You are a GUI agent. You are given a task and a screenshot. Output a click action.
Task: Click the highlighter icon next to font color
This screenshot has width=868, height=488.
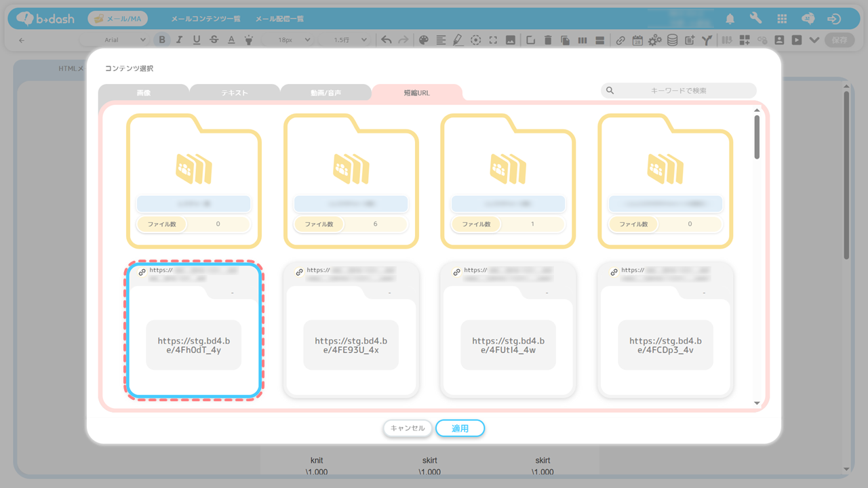pyautogui.click(x=249, y=40)
